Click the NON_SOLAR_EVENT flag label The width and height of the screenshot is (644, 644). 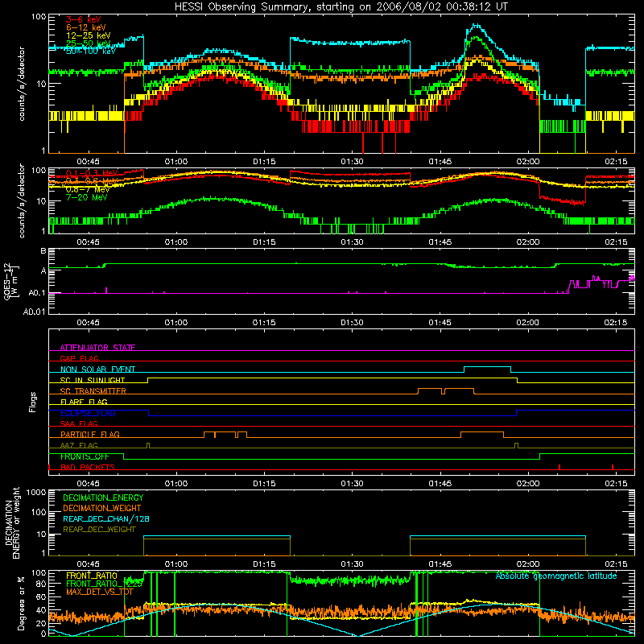click(97, 369)
